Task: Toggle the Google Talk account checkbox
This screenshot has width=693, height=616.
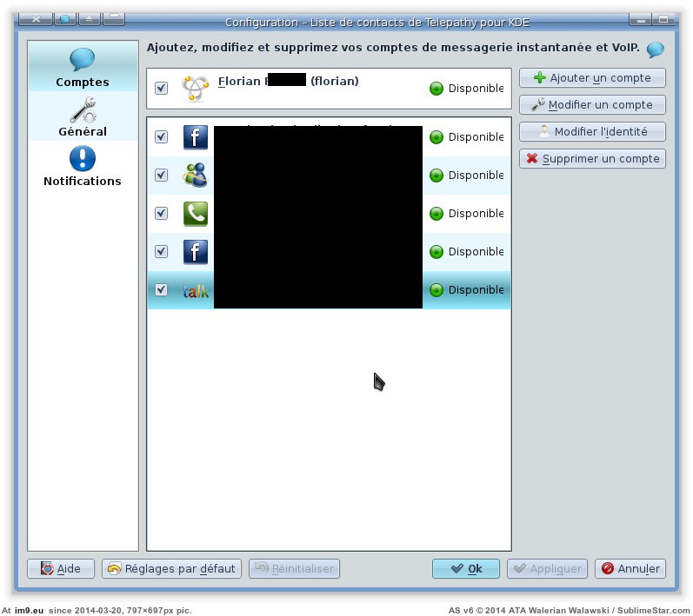Action: 161,290
